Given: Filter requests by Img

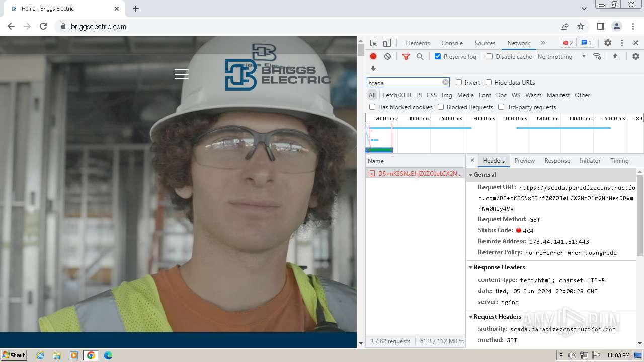Looking at the screenshot, I should coord(446,95).
